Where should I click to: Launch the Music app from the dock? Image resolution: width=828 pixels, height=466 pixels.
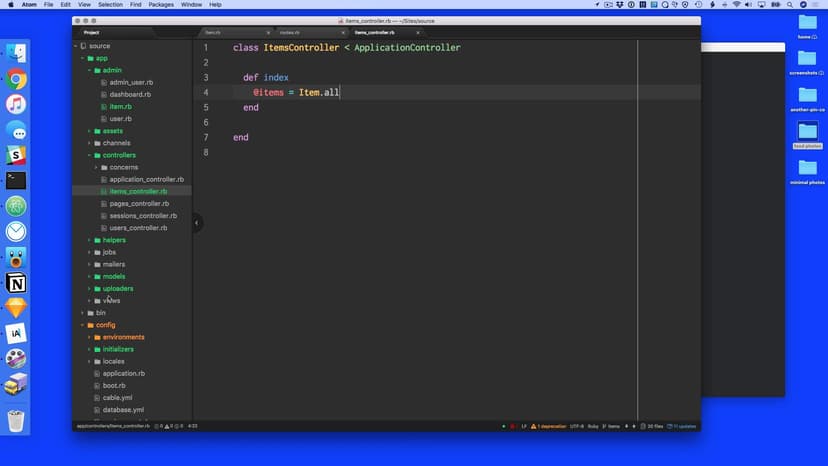(16, 105)
